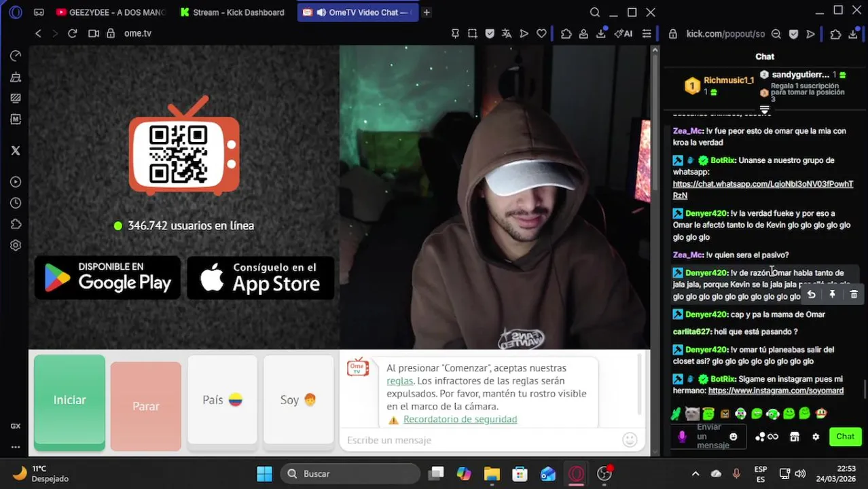Open Richmusic1_1 top gifter entry
This screenshot has width=868, height=489.
point(719,86)
